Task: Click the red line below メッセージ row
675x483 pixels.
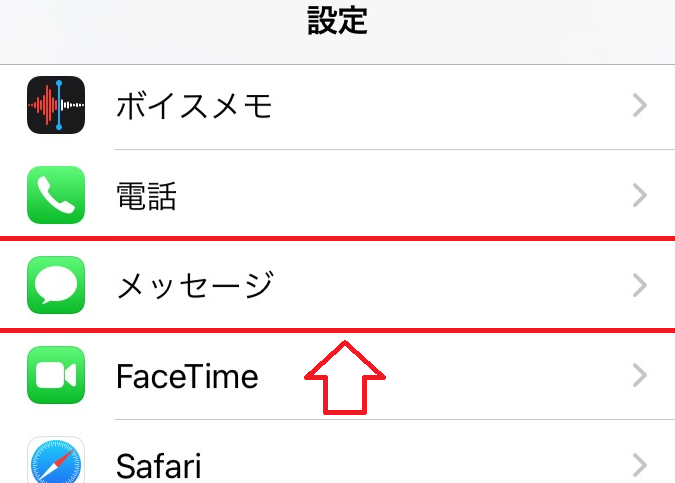Action: tap(337, 329)
